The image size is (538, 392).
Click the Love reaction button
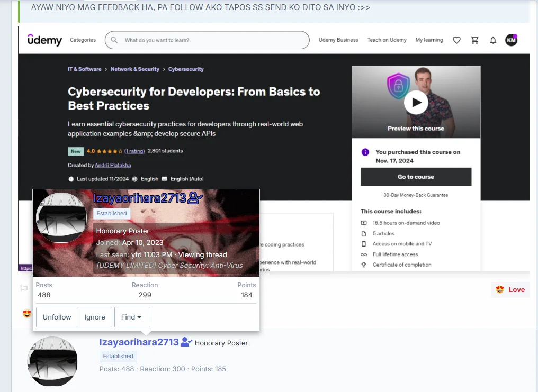tap(510, 289)
